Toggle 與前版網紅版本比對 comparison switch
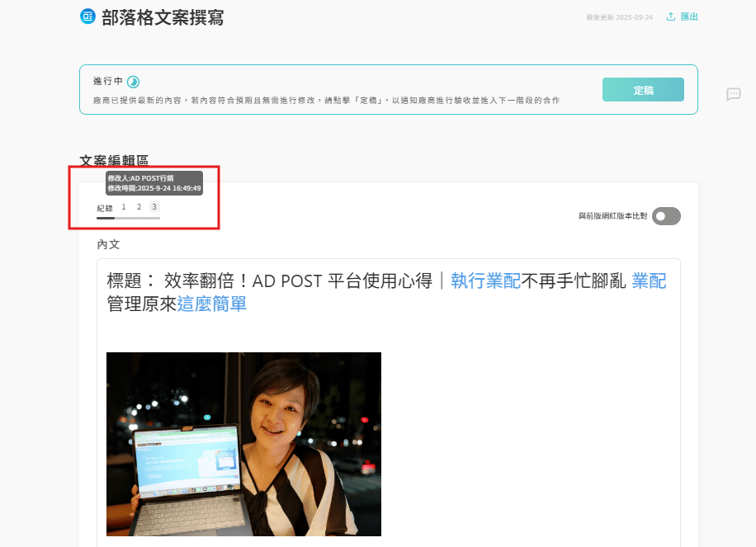Viewport: 756px width, 547px height. 666,216
